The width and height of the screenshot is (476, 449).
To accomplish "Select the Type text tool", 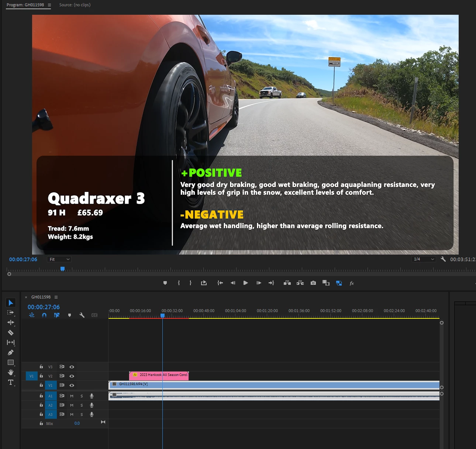I will coord(11,382).
